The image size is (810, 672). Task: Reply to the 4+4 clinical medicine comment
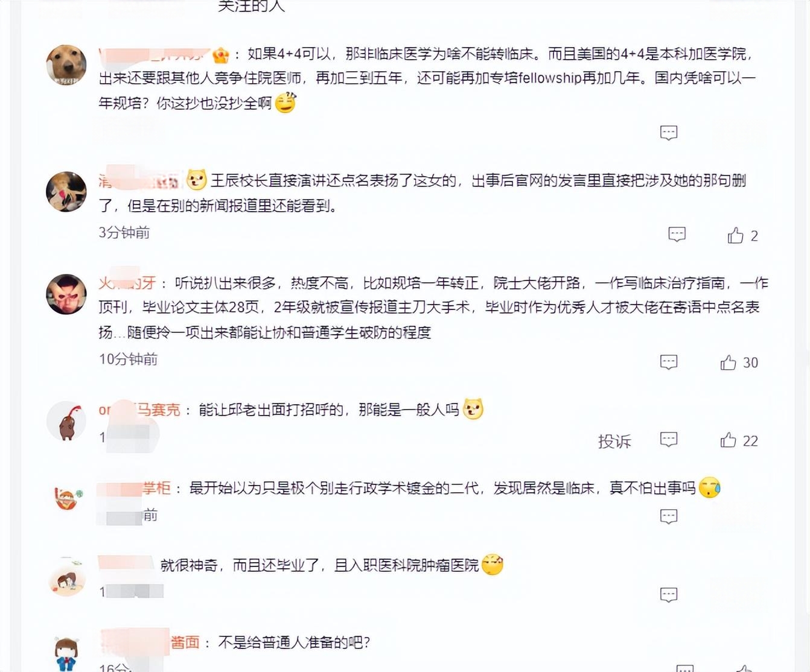pos(668,133)
